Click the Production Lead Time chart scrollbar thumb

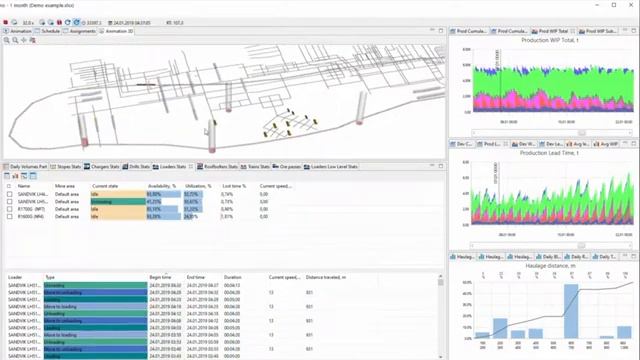582,246
